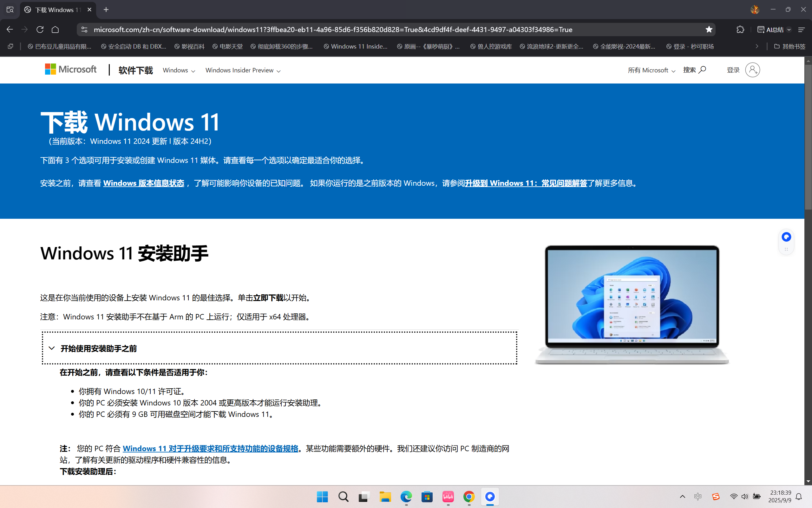This screenshot has height=508, width=812.
Task: Open 其他书签 folder
Action: 789,46
